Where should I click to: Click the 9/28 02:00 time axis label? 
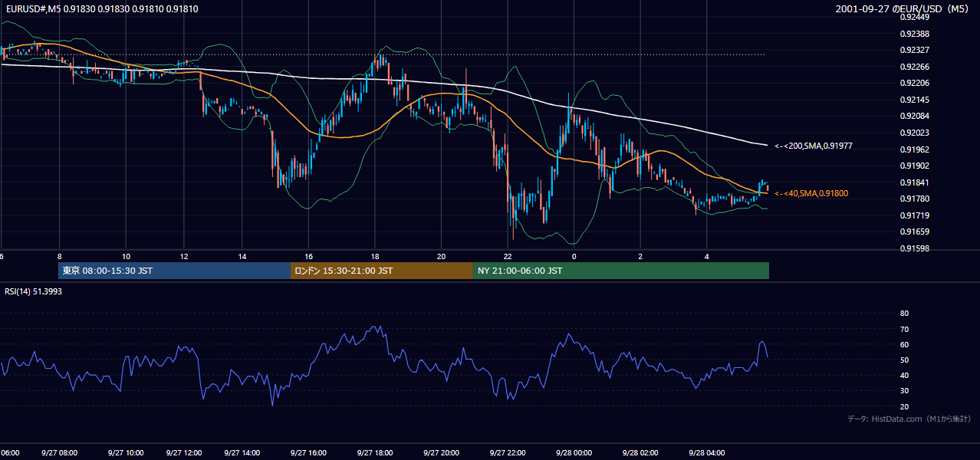pyautogui.click(x=640, y=453)
